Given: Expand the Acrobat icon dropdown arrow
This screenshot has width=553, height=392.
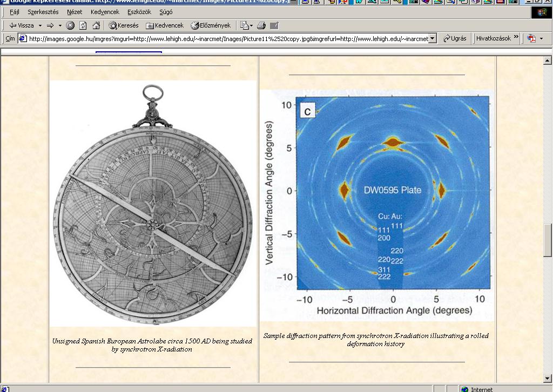Looking at the screenshot, I should click(x=541, y=38).
